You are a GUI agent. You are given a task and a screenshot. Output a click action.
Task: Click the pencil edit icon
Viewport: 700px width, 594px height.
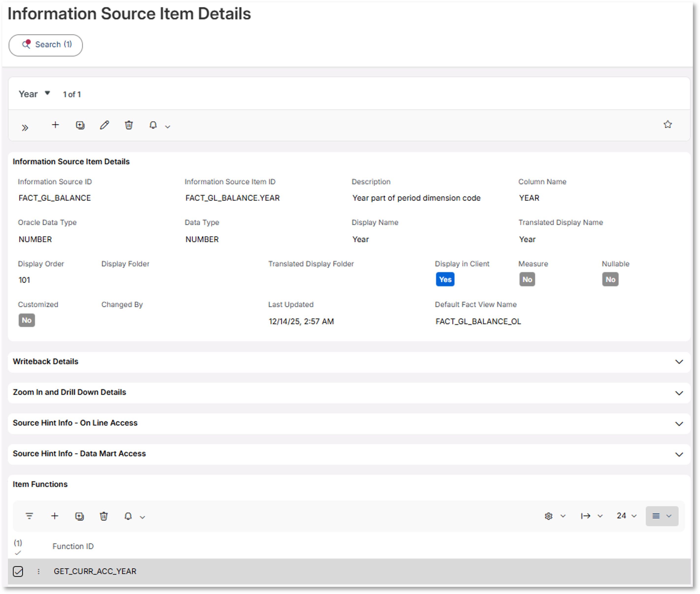[x=104, y=125]
